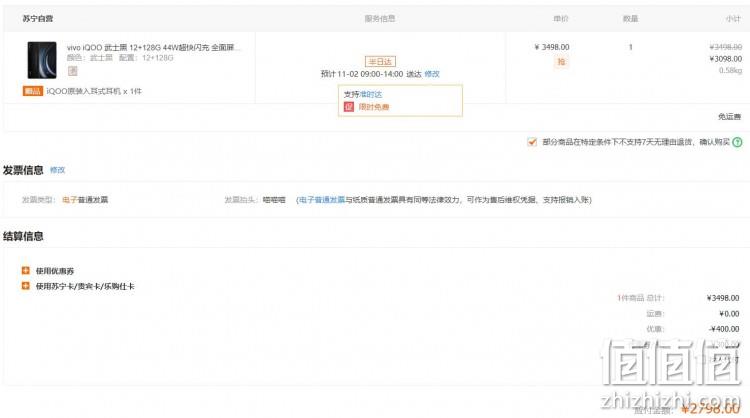Click the 免运费 shipping label
This screenshot has height=418, width=750.
[x=729, y=117]
